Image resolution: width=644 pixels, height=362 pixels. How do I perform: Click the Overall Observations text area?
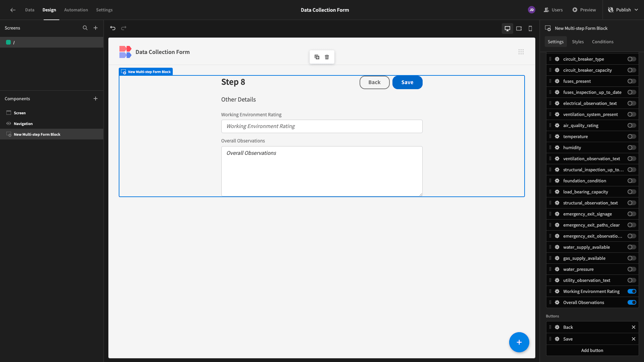tap(322, 171)
